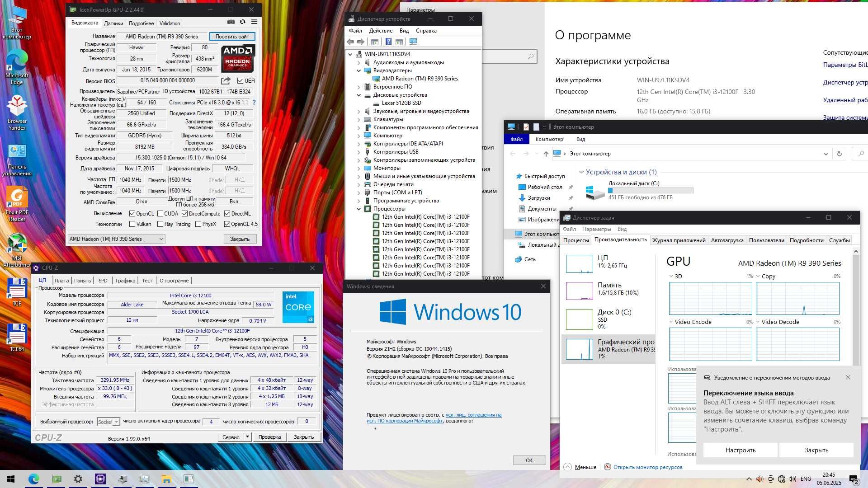Click the Intel Core i3 logo in CPU-Z
The image size is (868, 488).
[298, 307]
